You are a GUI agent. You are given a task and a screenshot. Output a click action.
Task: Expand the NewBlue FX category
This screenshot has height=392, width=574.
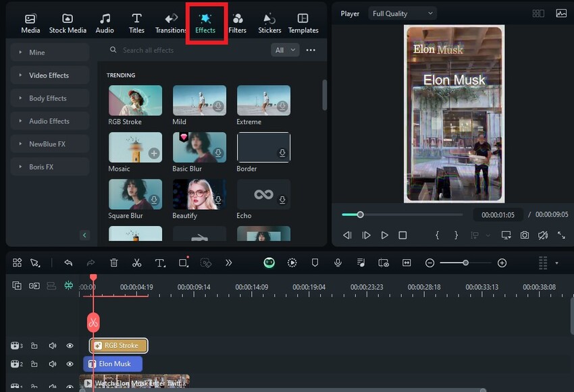coord(50,144)
